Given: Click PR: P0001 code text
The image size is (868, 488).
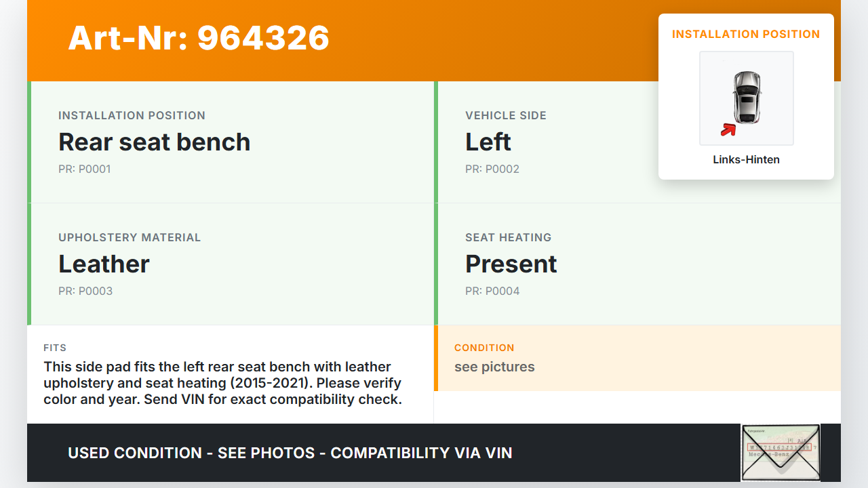Looking at the screenshot, I should [x=84, y=169].
